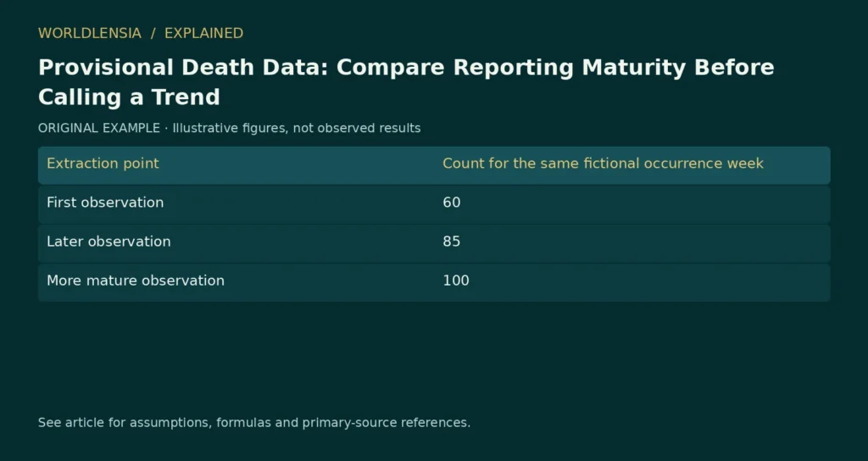Screen dimensions: 868x461
Task: Click the Extraction point column header
Action: click(x=103, y=164)
